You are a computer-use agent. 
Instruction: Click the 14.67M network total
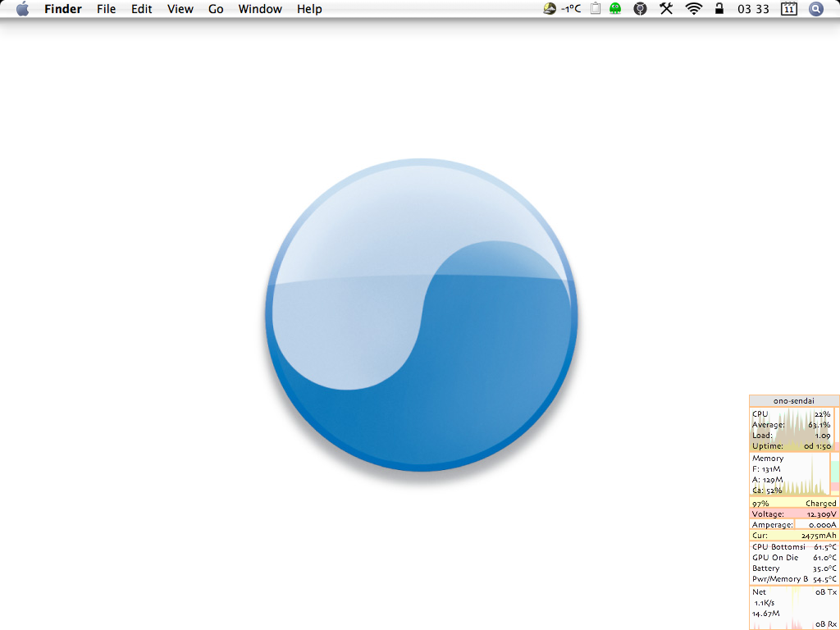[x=765, y=614]
